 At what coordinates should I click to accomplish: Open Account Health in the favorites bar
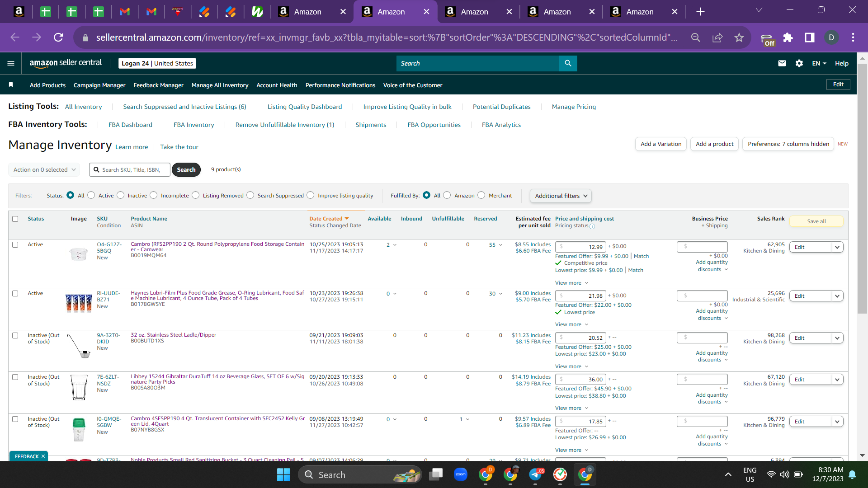coord(277,85)
